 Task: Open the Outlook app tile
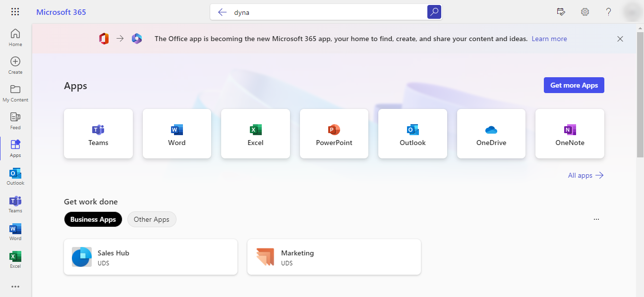tap(412, 134)
